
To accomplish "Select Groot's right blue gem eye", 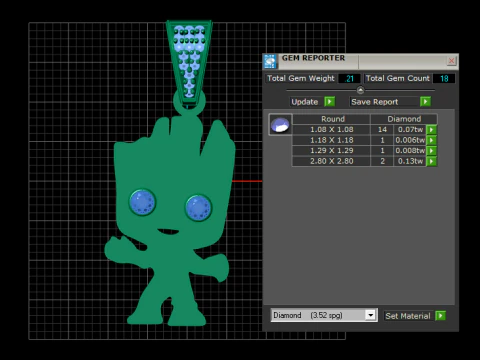I will click(x=198, y=207).
